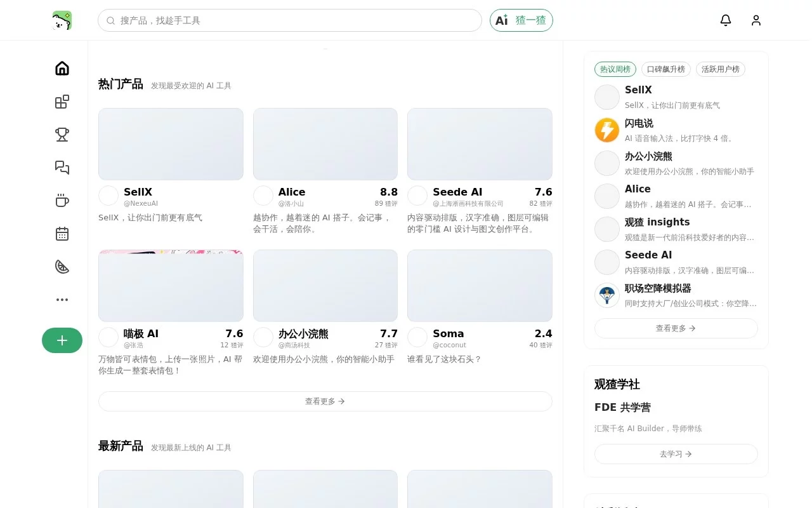Open the melon slice sidebar icon
Screen dimensions: 812x508
(62, 267)
